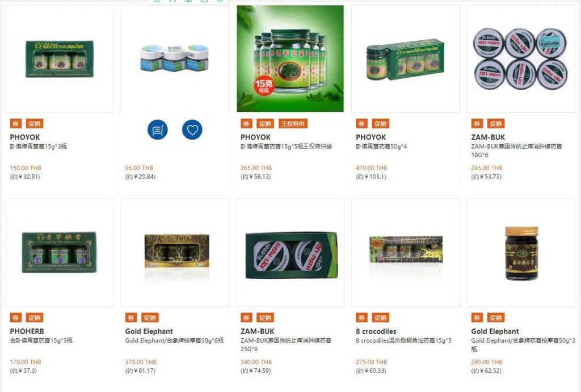Click the heart wishlist icon
The height and width of the screenshot is (392, 581).
click(x=192, y=130)
